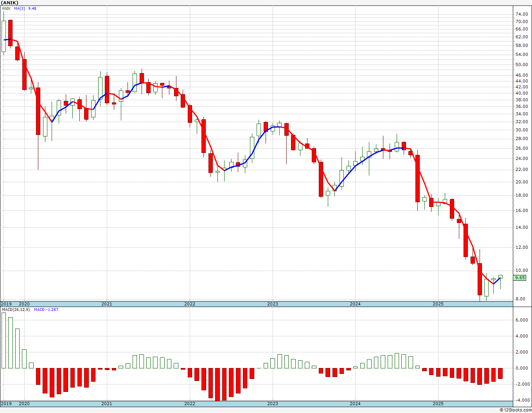Image resolution: width=532 pixels, height=413 pixels.
Task: Click the 2025 label on price timeline
Action: click(x=438, y=304)
